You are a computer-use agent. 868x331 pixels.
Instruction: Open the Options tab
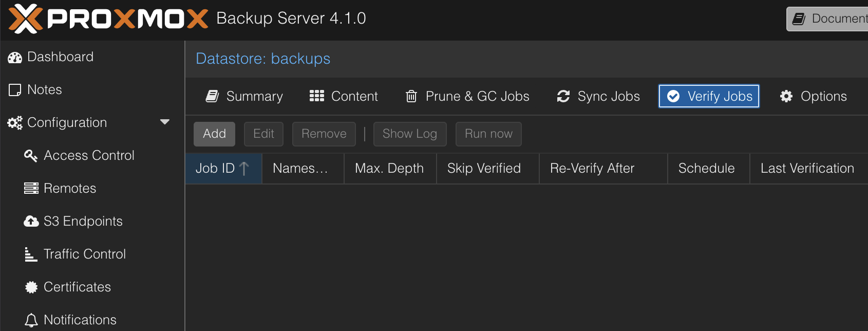[x=813, y=96]
